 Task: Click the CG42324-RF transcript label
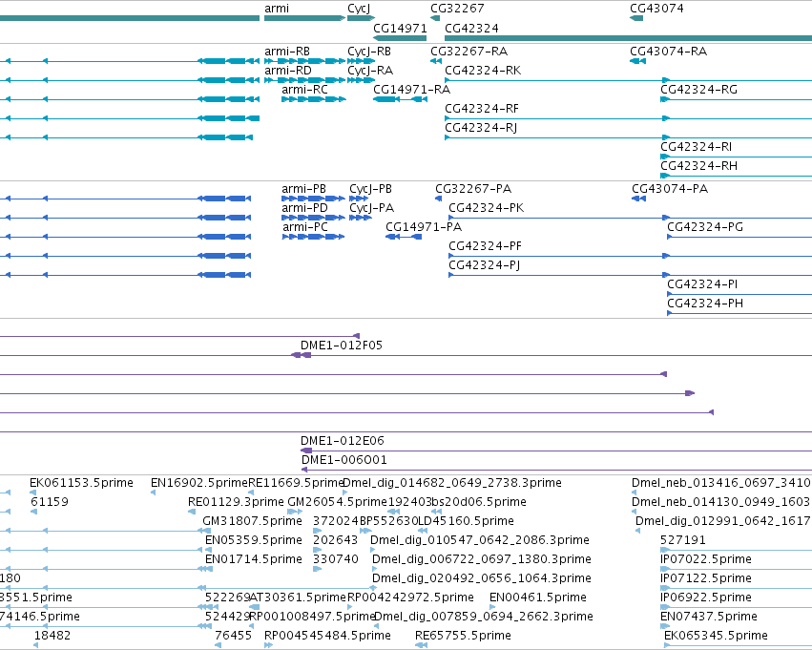(482, 109)
